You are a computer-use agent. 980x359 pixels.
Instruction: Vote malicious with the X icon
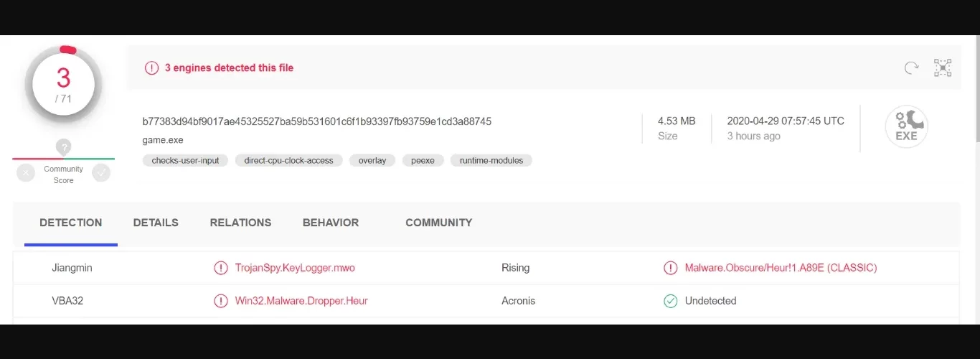[26, 172]
